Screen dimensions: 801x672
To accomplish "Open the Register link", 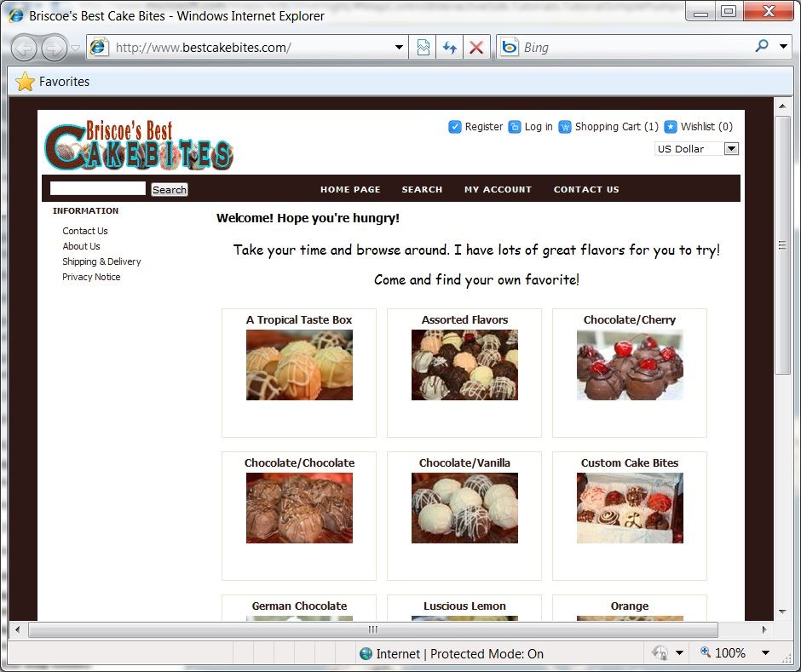I will (x=484, y=127).
